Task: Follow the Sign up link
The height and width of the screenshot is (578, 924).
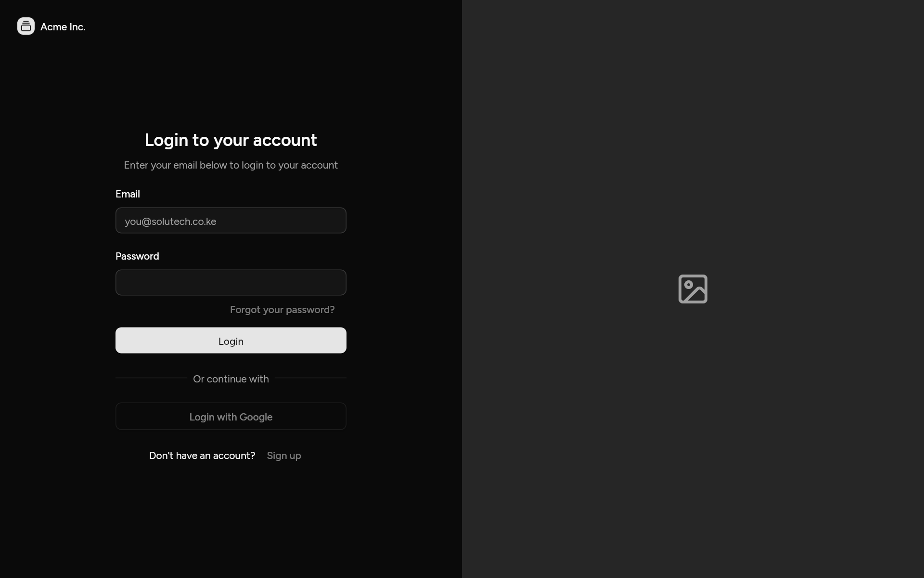Action: pyautogui.click(x=284, y=456)
